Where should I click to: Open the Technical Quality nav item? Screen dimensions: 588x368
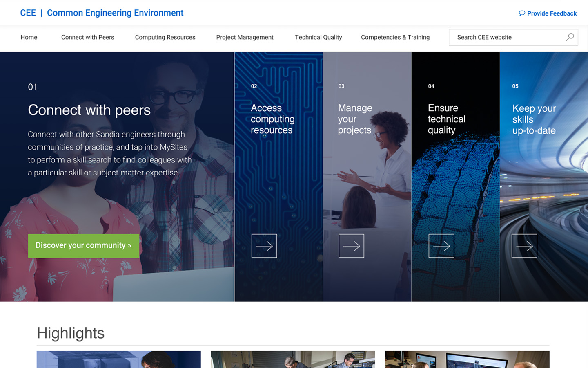[318, 37]
